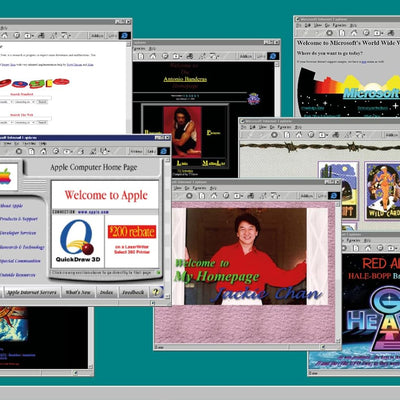400x400 pixels.
Task: Open View menu in Jackie Chan window
Action: tap(178, 188)
